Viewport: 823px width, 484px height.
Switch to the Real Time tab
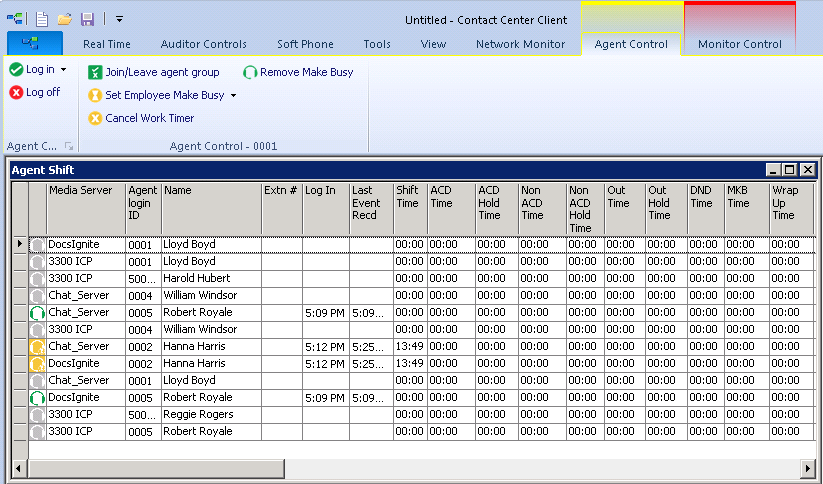pyautogui.click(x=107, y=44)
